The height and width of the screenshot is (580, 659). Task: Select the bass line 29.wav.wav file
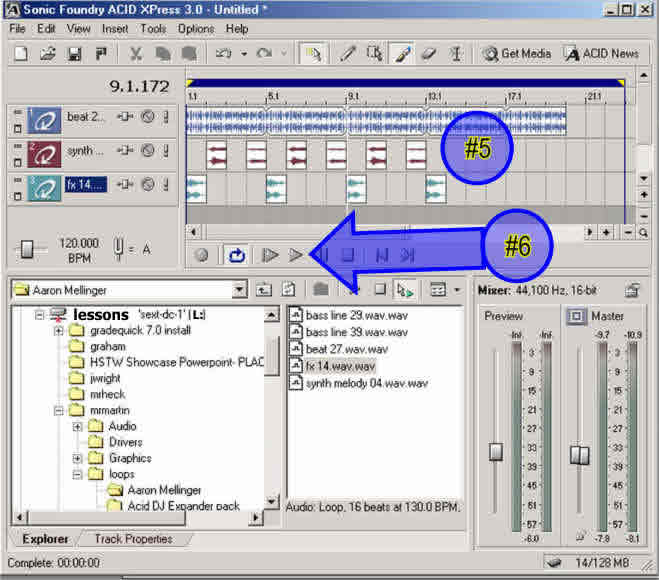pos(355,315)
